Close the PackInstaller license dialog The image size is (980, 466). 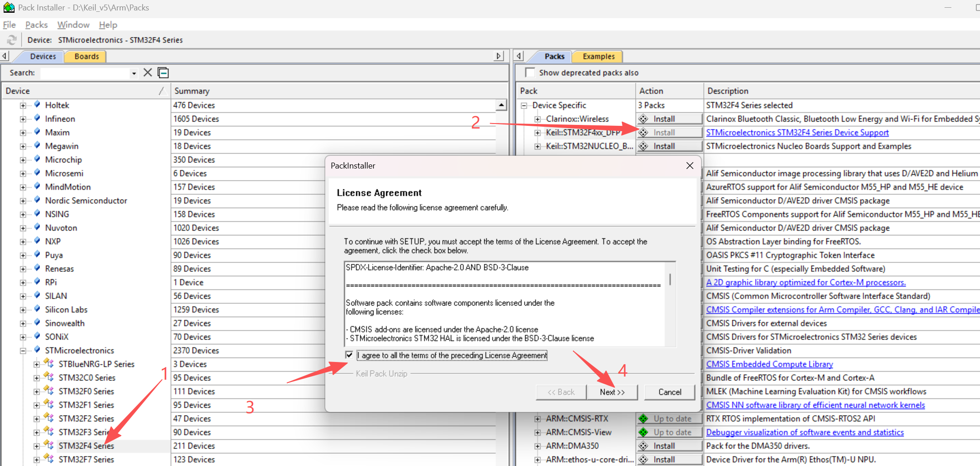[689, 166]
